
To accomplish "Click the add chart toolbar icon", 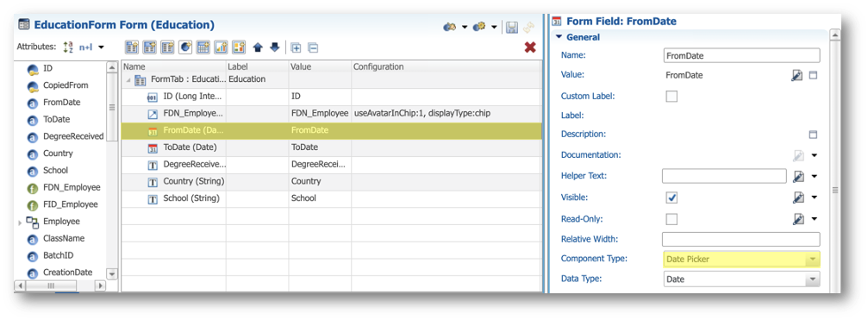I will [x=221, y=47].
